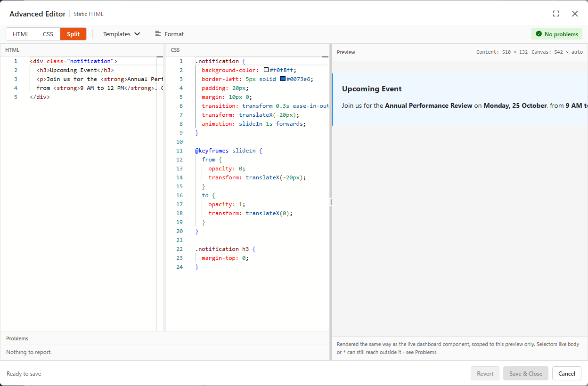Click the Format lines icon
Screen dimensions: 588x386
point(158,34)
